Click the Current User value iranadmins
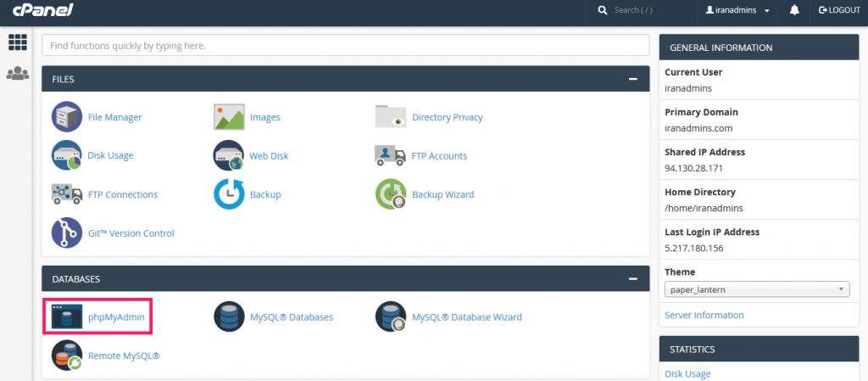This screenshot has width=868, height=381. (x=688, y=88)
